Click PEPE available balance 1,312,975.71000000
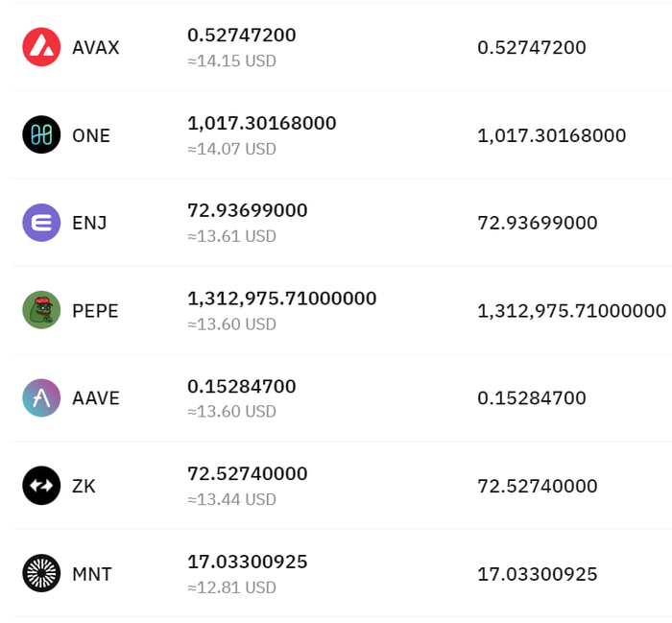This screenshot has height=623, width=672. (572, 311)
